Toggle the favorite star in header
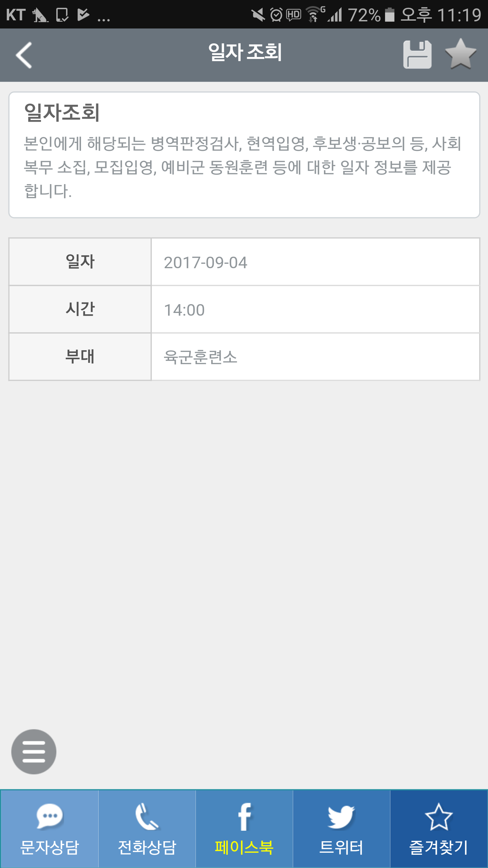Image resolution: width=488 pixels, height=868 pixels. [x=461, y=54]
